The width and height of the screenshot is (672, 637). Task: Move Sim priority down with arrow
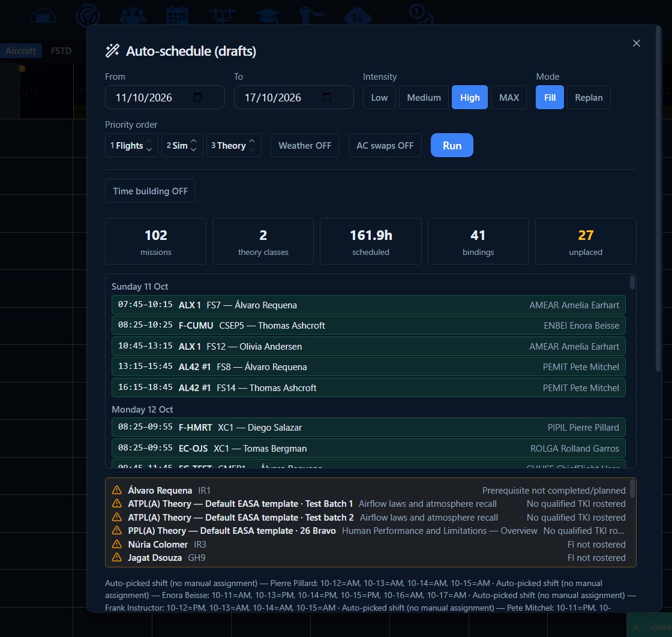[x=194, y=149]
